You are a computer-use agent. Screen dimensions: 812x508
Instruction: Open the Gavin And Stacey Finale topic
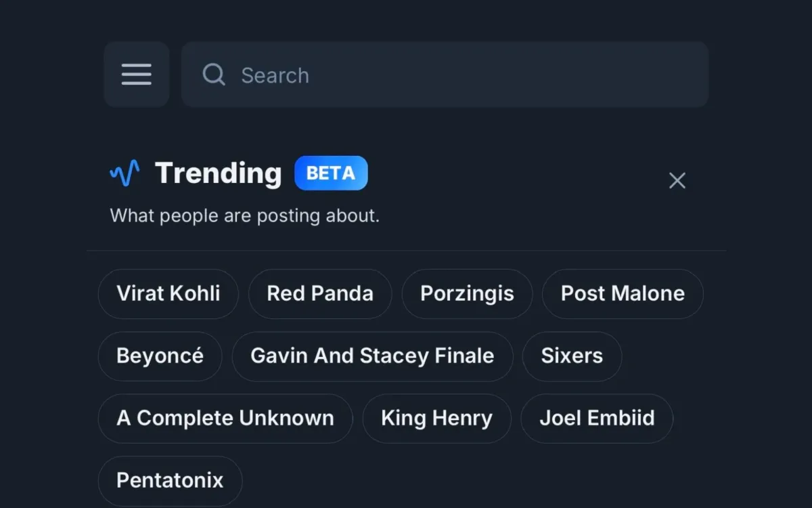373,356
